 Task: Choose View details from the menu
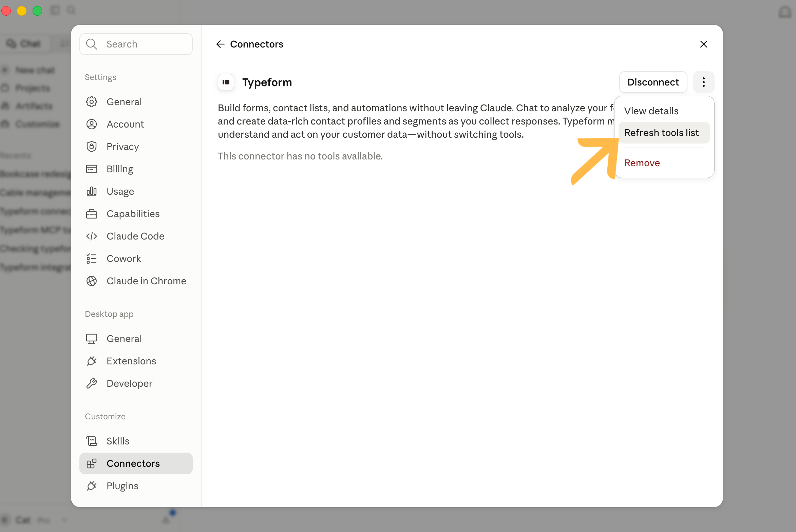click(664, 111)
